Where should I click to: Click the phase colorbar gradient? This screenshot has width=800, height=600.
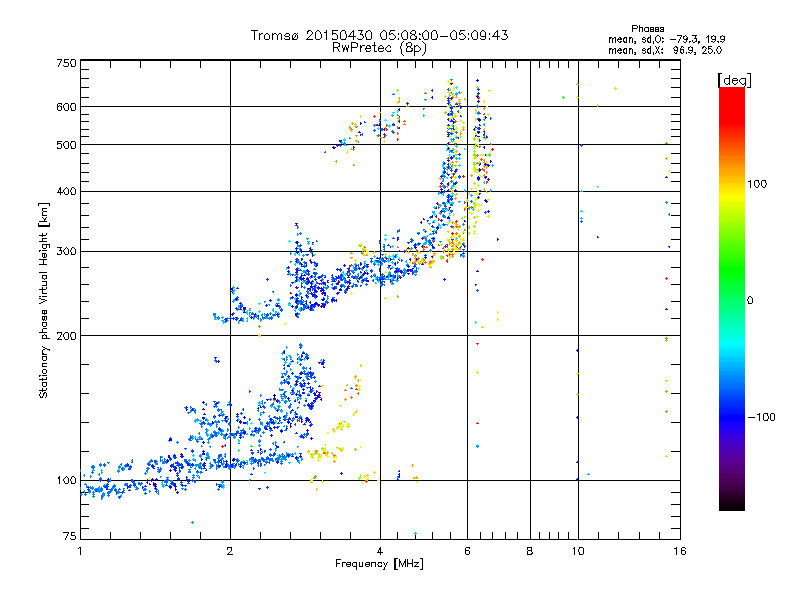732,298
